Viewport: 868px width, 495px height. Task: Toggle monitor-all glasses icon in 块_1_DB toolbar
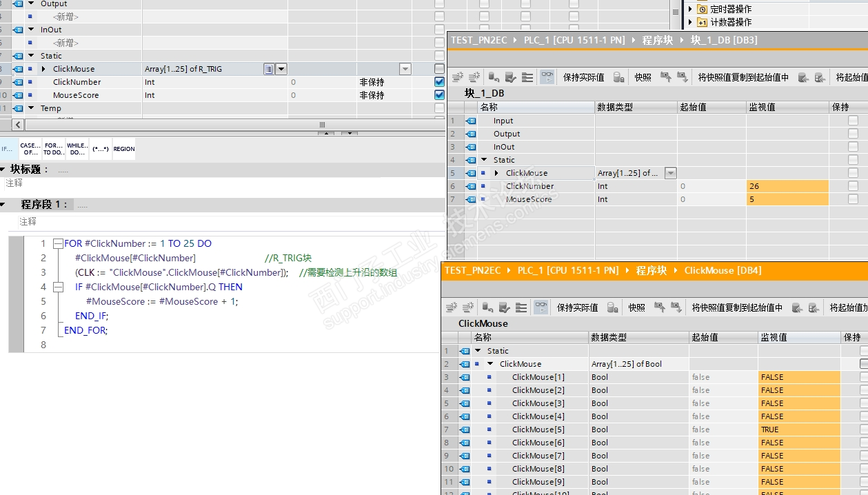(x=547, y=77)
